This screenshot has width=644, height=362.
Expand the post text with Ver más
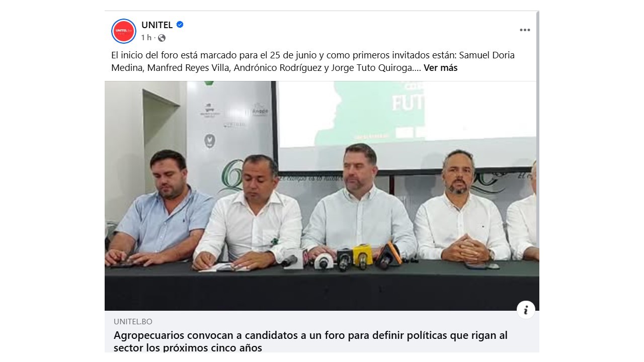[x=441, y=68]
